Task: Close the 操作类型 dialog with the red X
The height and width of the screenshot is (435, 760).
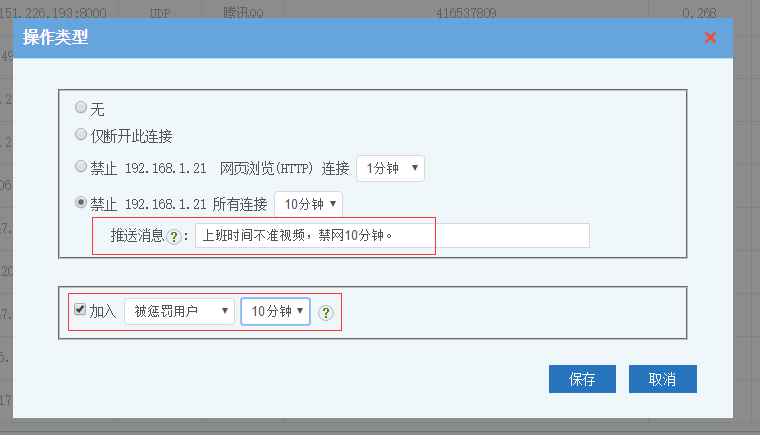Action: (710, 38)
